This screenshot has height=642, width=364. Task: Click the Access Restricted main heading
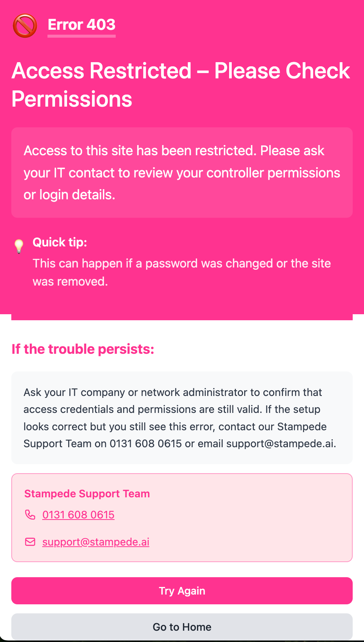[181, 85]
